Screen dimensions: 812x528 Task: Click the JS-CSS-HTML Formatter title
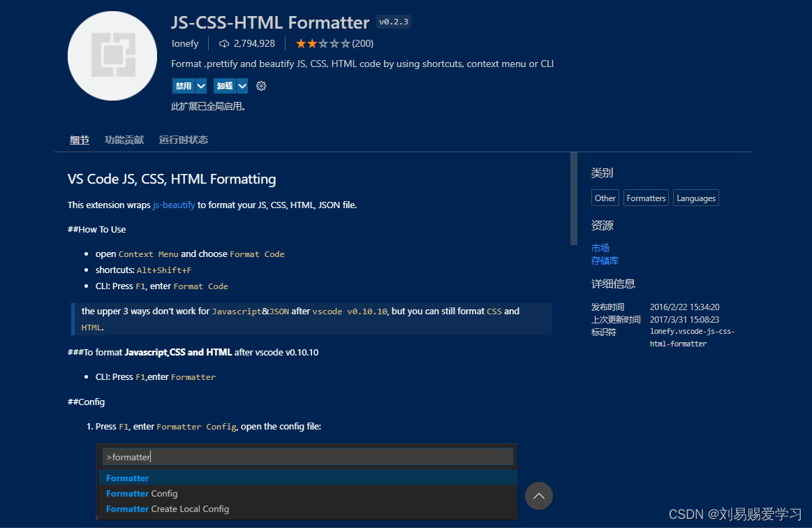pos(270,22)
